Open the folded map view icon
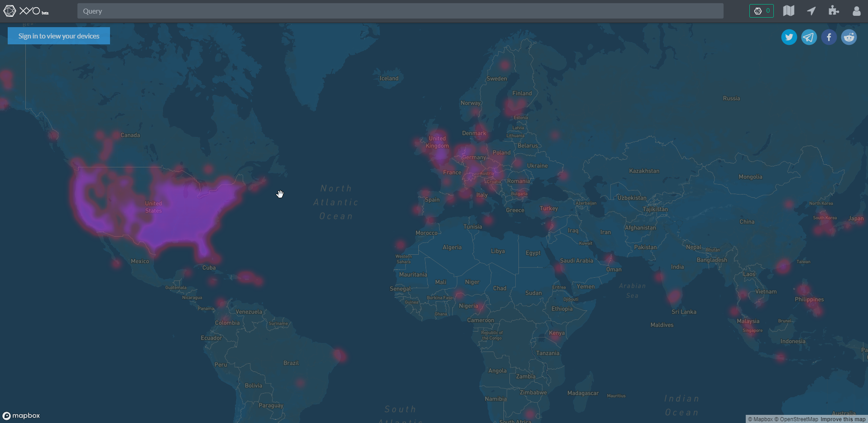This screenshot has height=423, width=868. 789,11
